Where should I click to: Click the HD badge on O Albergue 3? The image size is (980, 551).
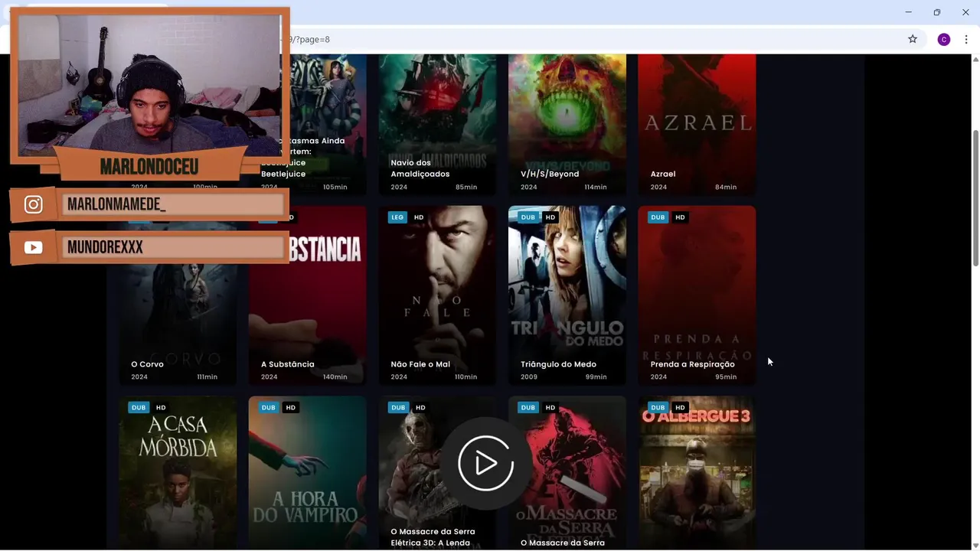pyautogui.click(x=680, y=408)
